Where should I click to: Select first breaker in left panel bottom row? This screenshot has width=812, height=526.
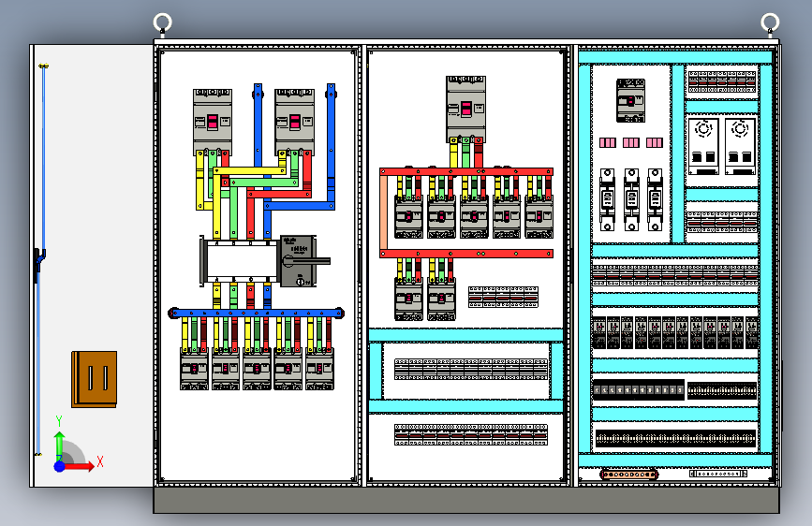click(194, 369)
